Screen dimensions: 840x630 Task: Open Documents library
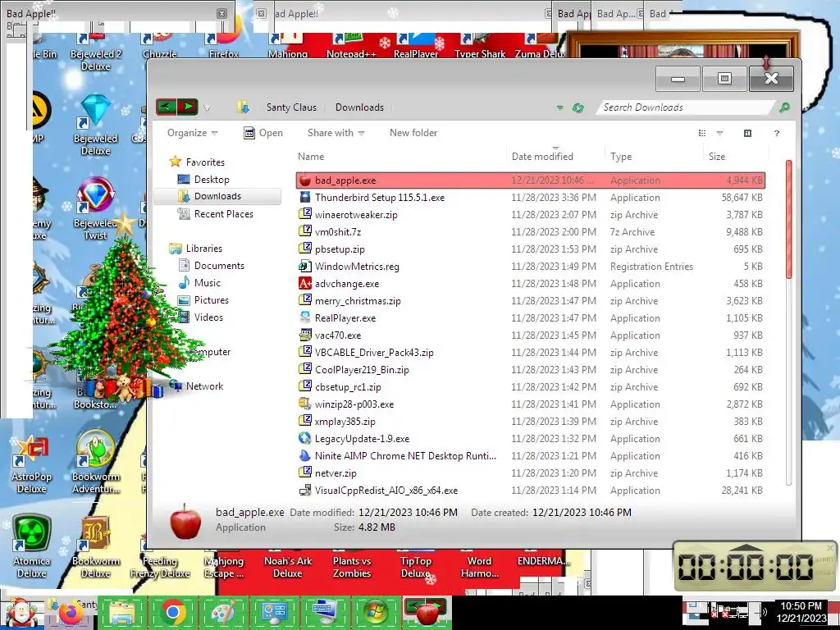point(212,266)
